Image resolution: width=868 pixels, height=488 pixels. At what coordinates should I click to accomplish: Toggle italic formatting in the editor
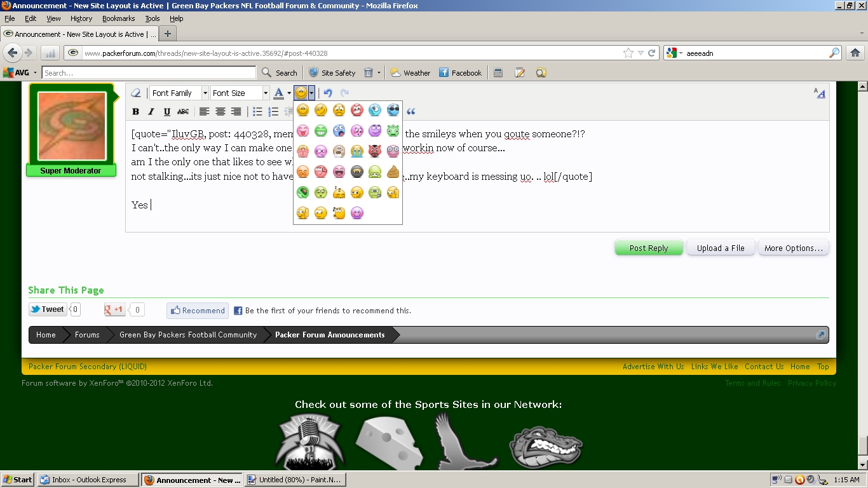point(151,112)
